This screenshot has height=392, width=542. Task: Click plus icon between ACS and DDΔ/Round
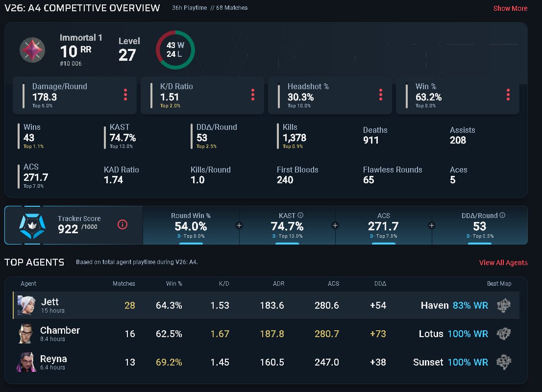[431, 225]
